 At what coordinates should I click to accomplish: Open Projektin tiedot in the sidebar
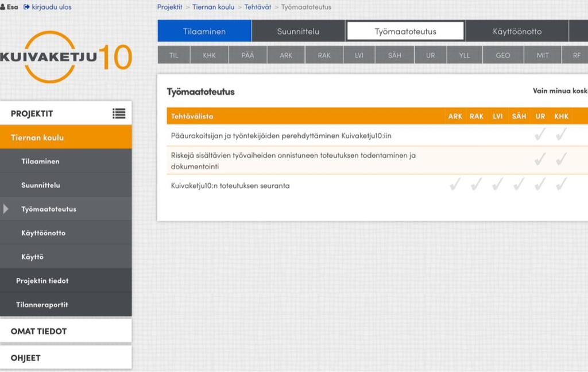(x=66, y=281)
